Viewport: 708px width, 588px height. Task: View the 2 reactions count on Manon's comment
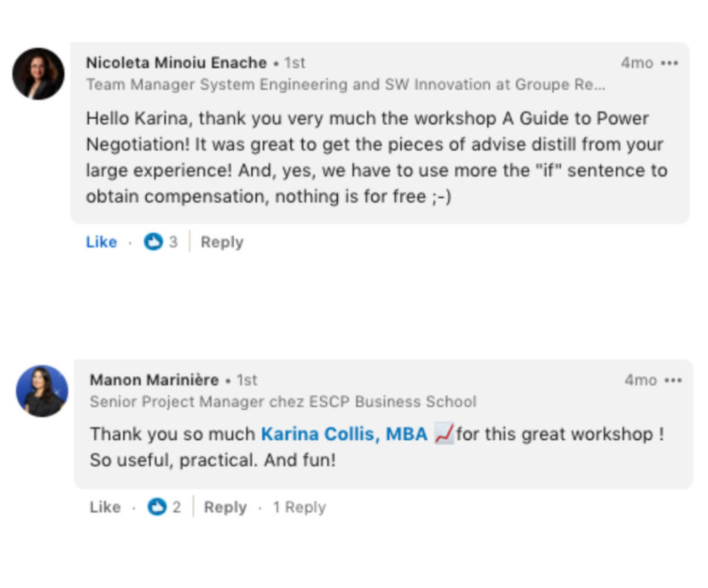(177, 507)
